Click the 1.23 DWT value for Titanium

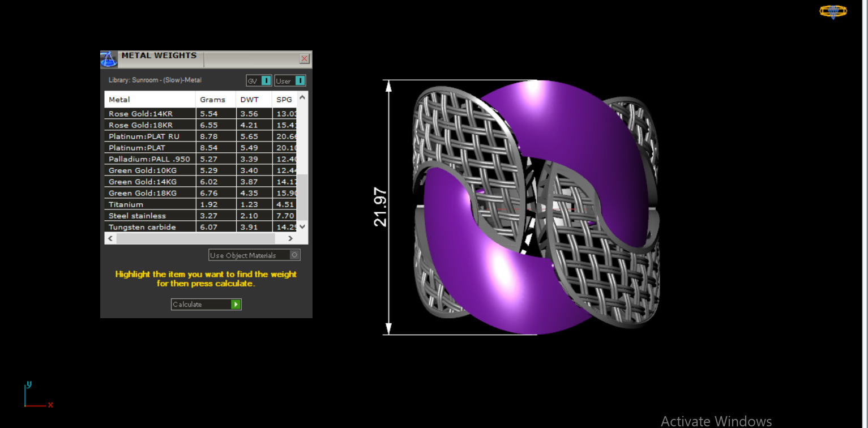[x=249, y=204]
